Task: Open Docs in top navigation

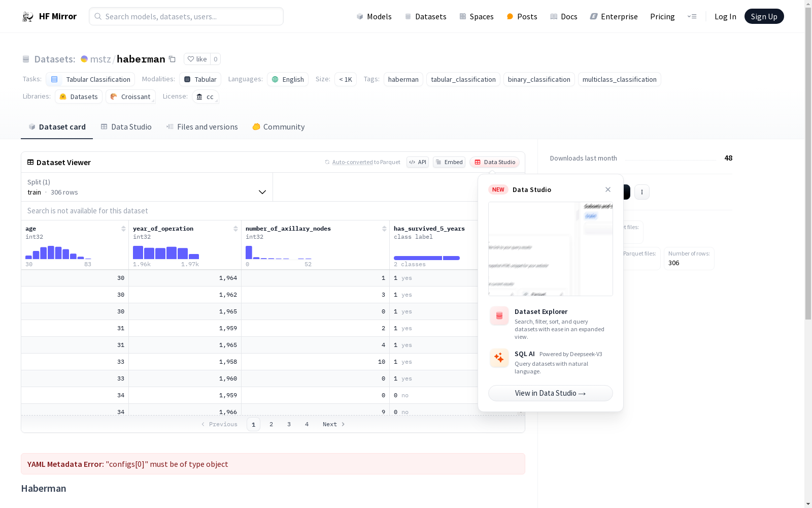Action: [x=564, y=16]
